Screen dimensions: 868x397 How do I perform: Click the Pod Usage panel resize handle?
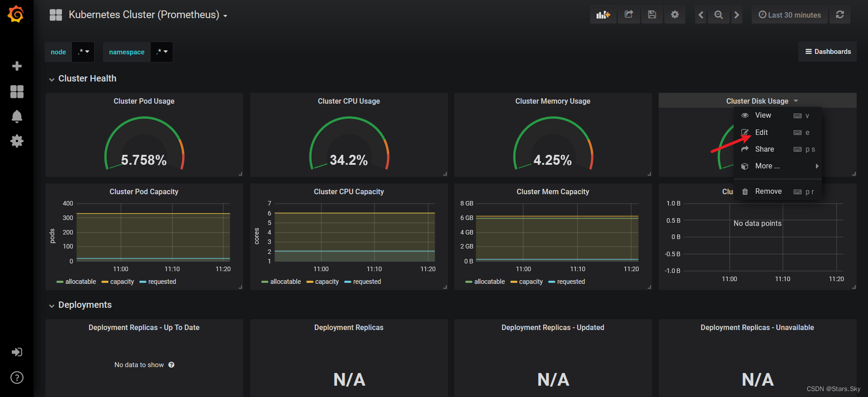coord(241,174)
